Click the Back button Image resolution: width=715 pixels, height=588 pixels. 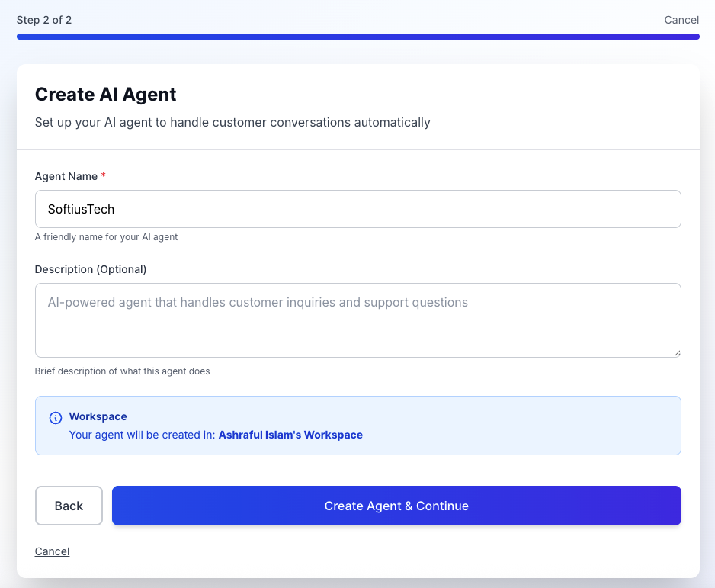(x=69, y=506)
